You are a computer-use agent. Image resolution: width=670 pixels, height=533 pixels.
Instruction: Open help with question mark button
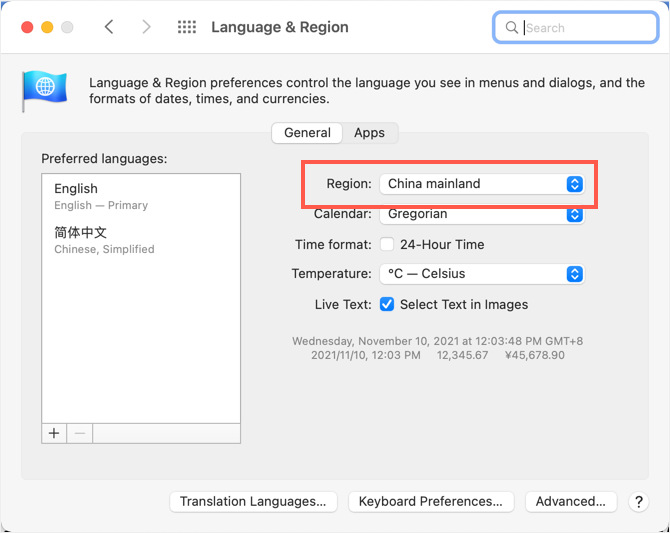(639, 502)
